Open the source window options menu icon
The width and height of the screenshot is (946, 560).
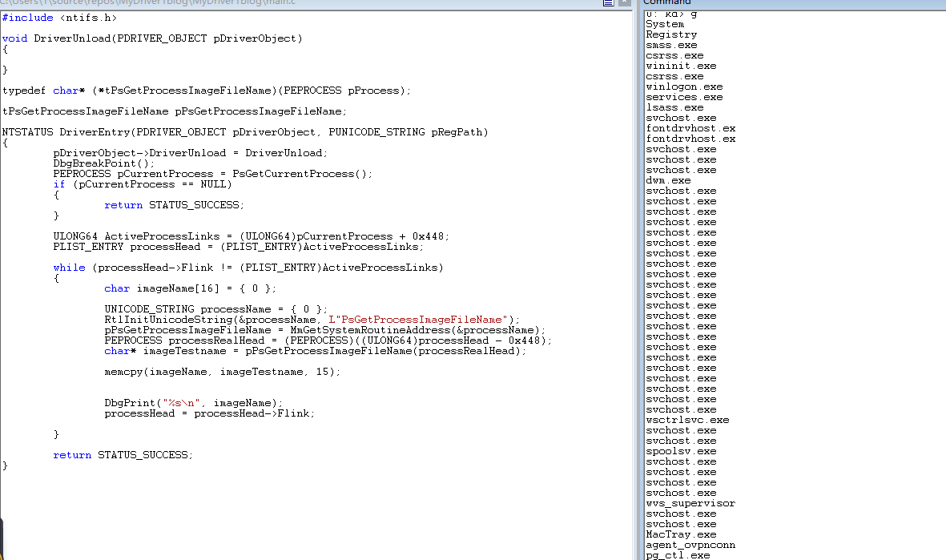pos(609,3)
